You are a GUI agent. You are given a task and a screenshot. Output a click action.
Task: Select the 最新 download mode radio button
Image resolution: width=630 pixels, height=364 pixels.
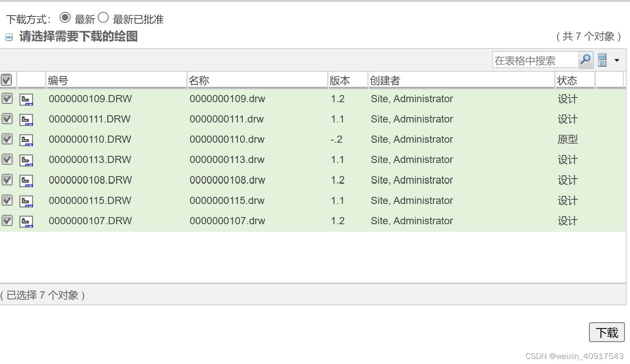point(65,18)
